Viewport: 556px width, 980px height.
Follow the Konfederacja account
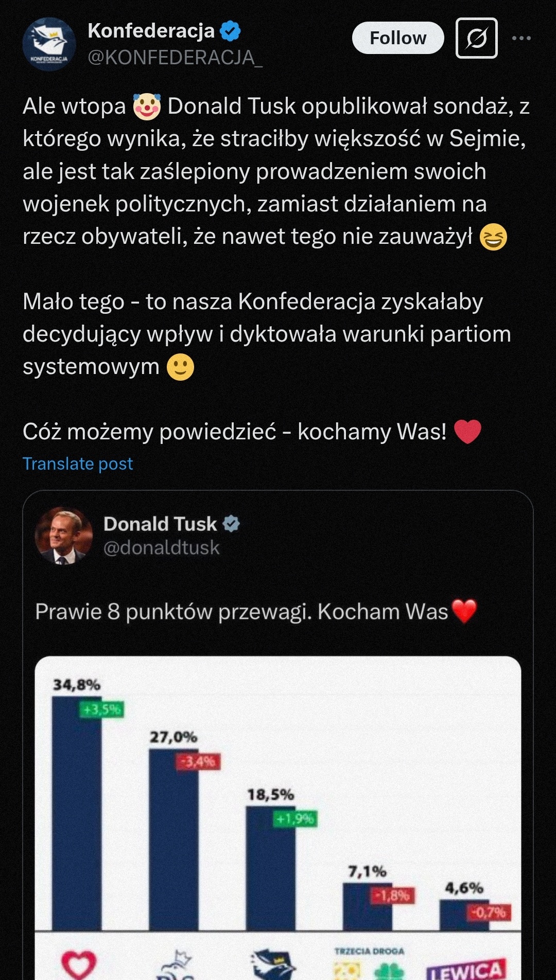pos(397,38)
